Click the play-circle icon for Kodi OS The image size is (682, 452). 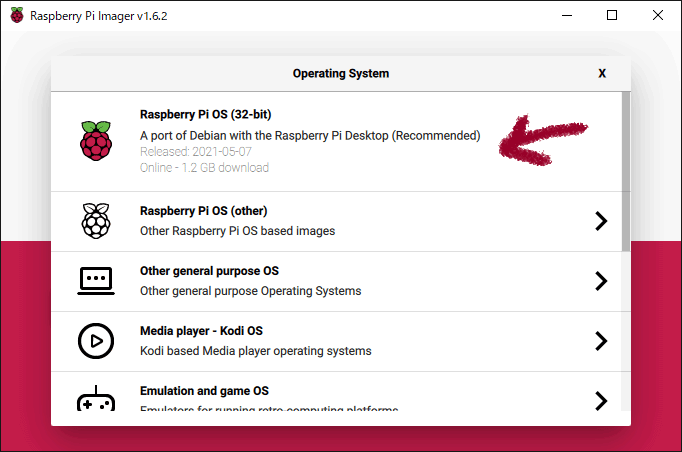96,341
